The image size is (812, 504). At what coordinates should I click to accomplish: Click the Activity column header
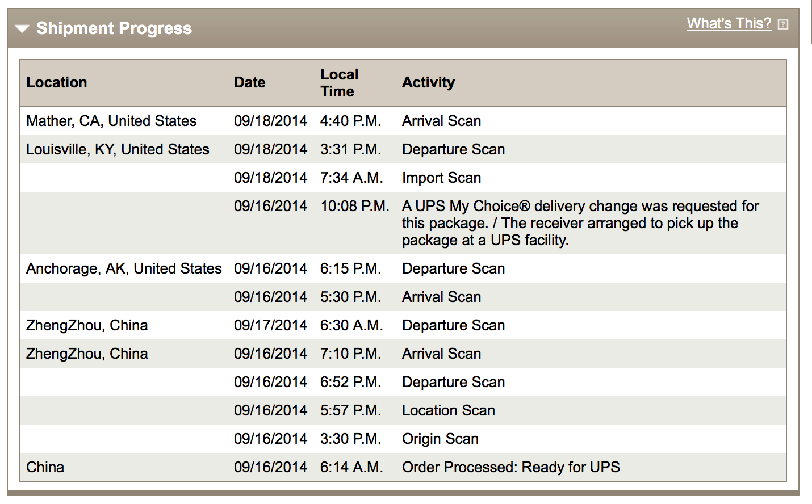(428, 82)
